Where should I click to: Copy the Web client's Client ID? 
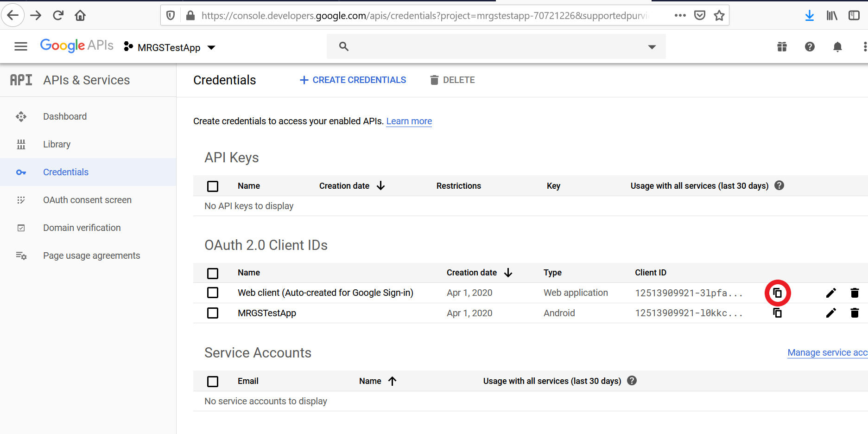[x=778, y=293]
